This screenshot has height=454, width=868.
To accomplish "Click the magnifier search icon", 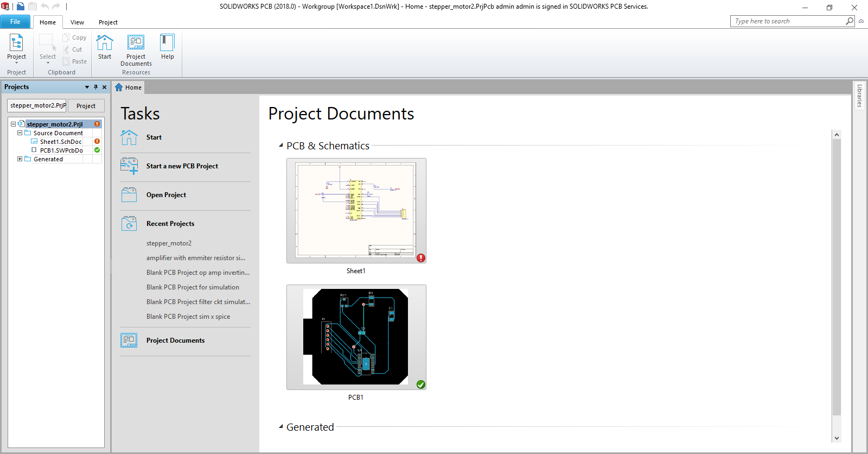I will click(x=850, y=21).
